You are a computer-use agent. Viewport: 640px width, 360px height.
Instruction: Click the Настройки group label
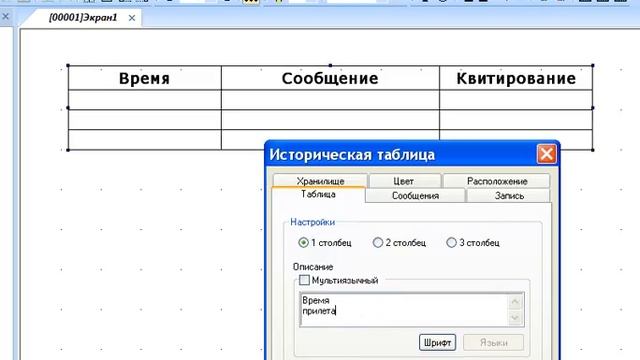click(313, 222)
